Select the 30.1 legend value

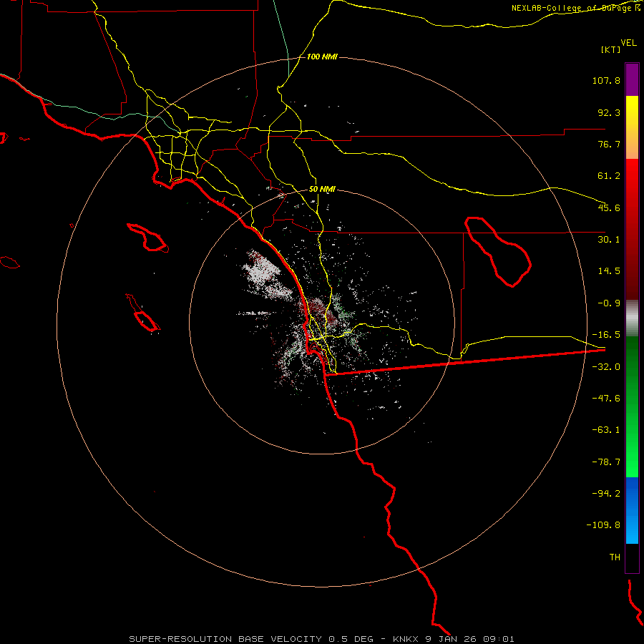click(x=609, y=240)
